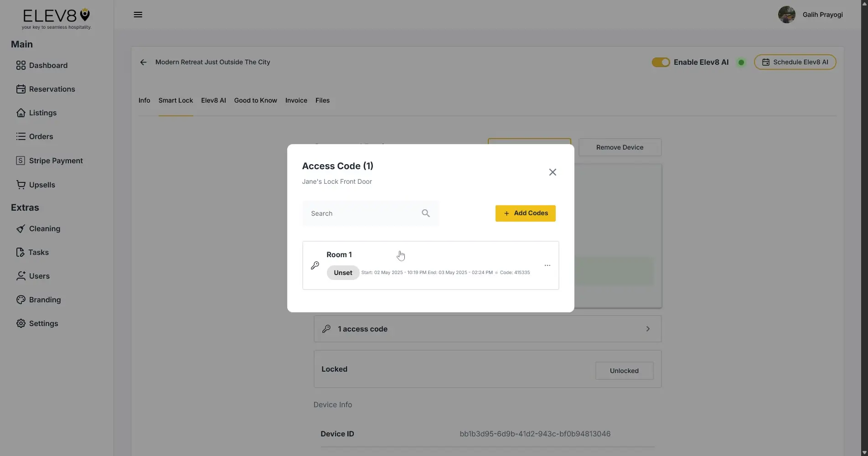The image size is (868, 456).
Task: Switch to the Invoice tab
Action: click(x=295, y=100)
